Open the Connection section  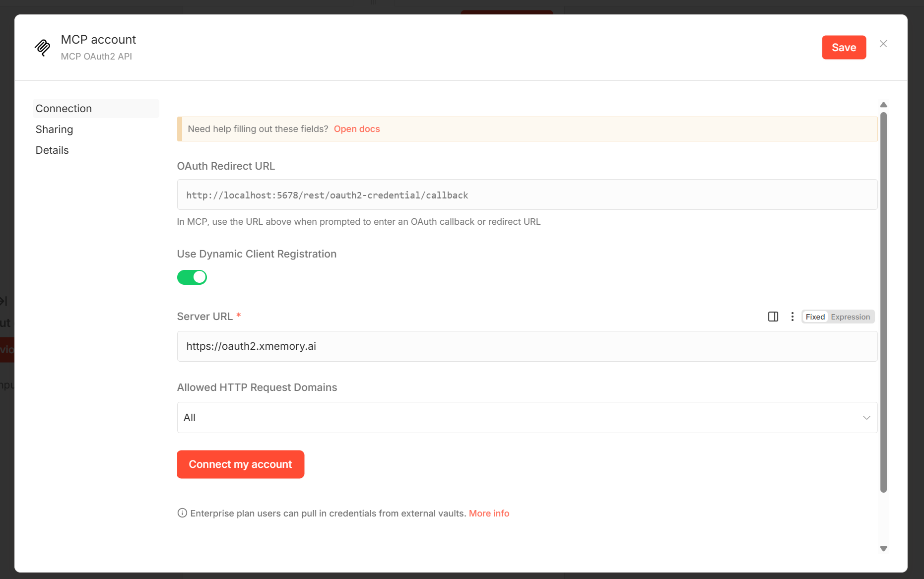(64, 109)
